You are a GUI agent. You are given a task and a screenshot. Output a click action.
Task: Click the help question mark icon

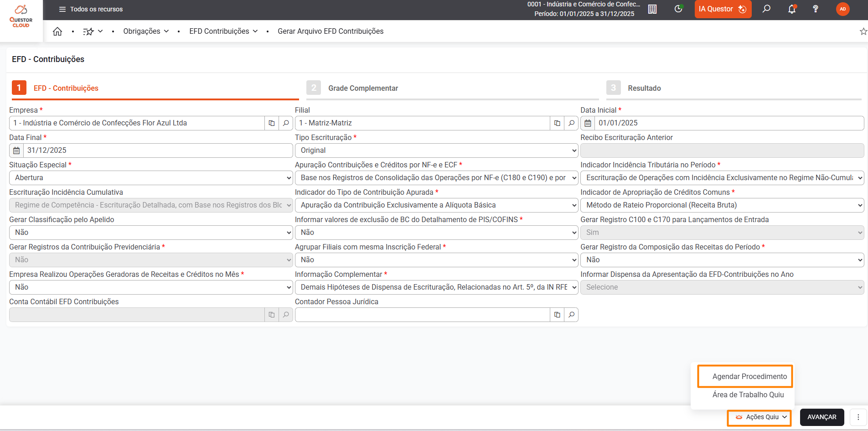tap(816, 9)
